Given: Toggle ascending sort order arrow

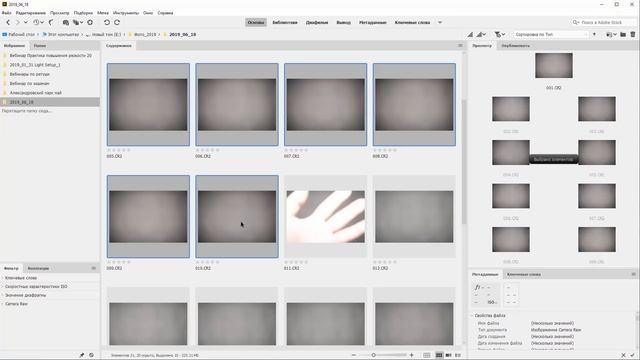Looking at the screenshot, I should (594, 35).
